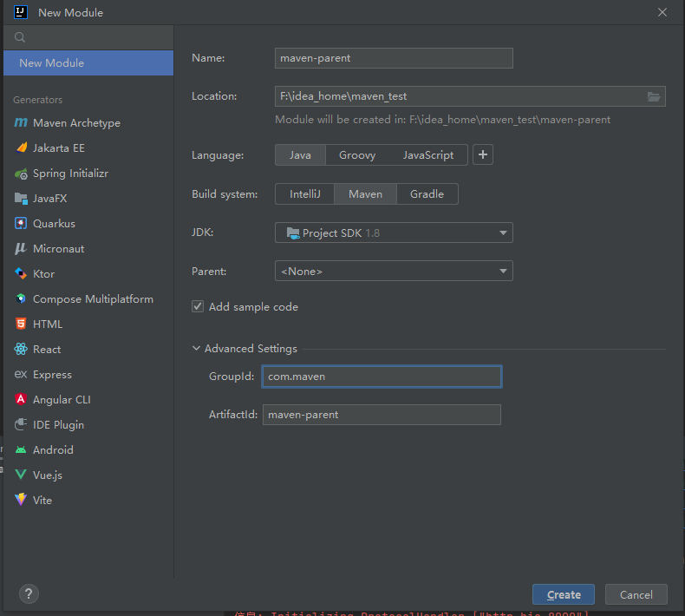Set build system to IntelliJ
The width and height of the screenshot is (685, 616).
(305, 194)
